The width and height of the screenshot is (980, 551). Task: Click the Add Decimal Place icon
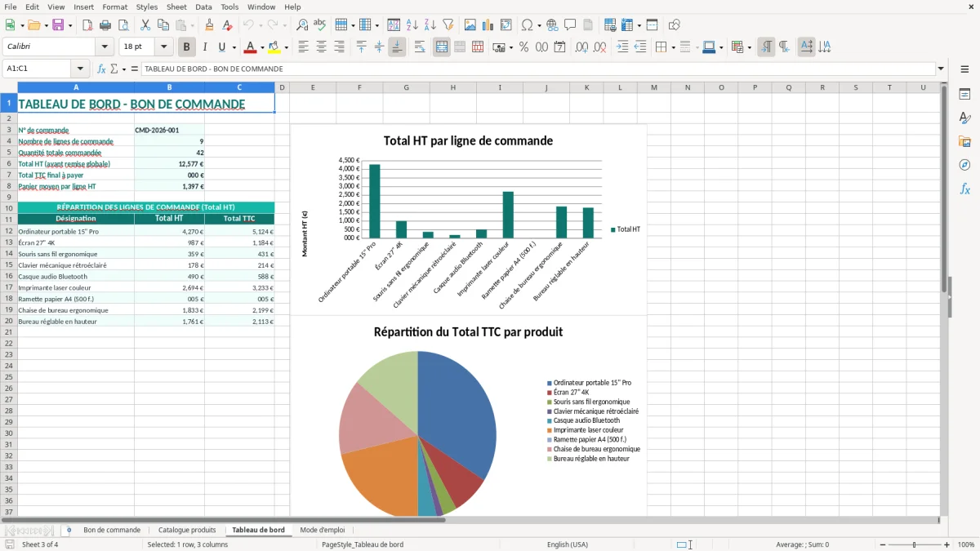pos(581,47)
